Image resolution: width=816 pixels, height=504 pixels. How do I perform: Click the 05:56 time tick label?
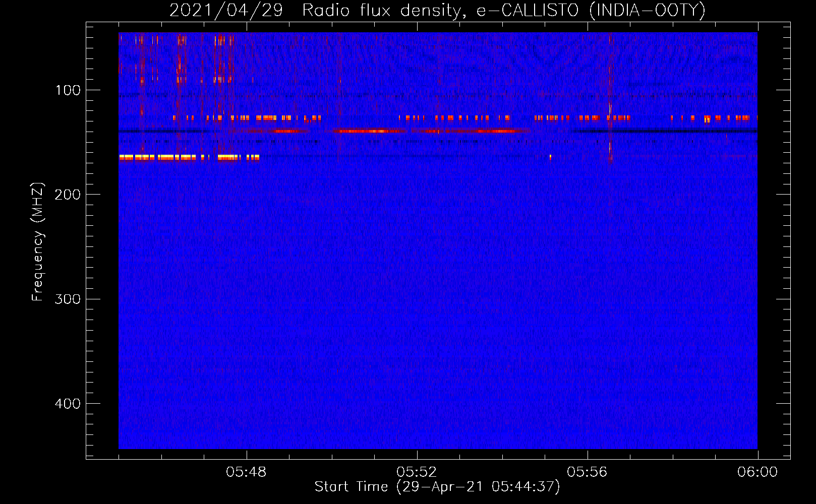pos(587,472)
